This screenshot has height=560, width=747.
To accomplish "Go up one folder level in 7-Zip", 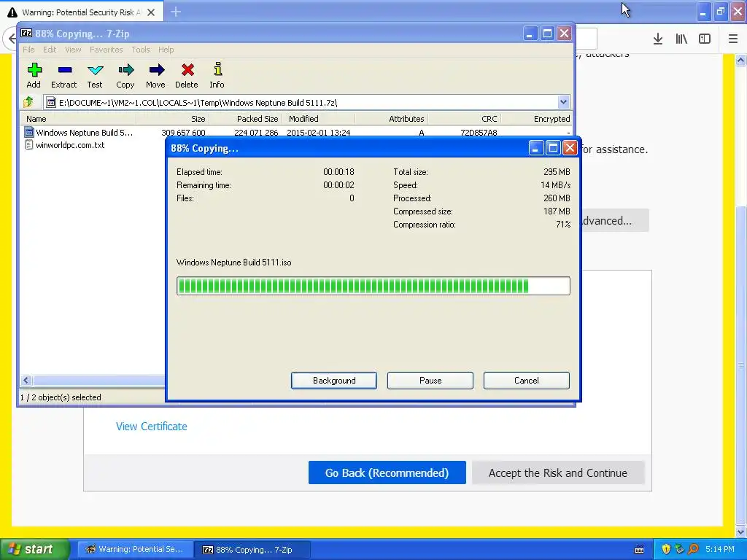I will [28, 102].
